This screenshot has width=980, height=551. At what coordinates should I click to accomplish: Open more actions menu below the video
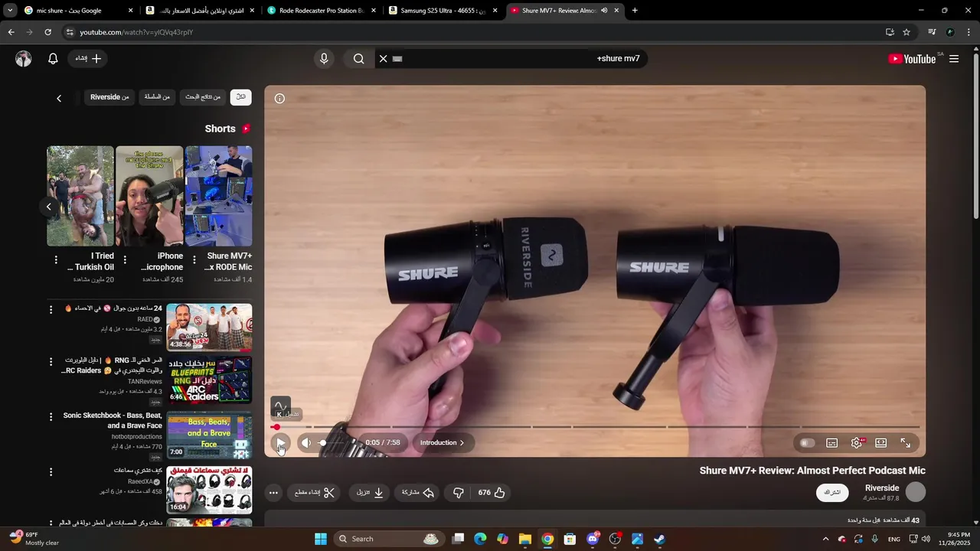273,493
